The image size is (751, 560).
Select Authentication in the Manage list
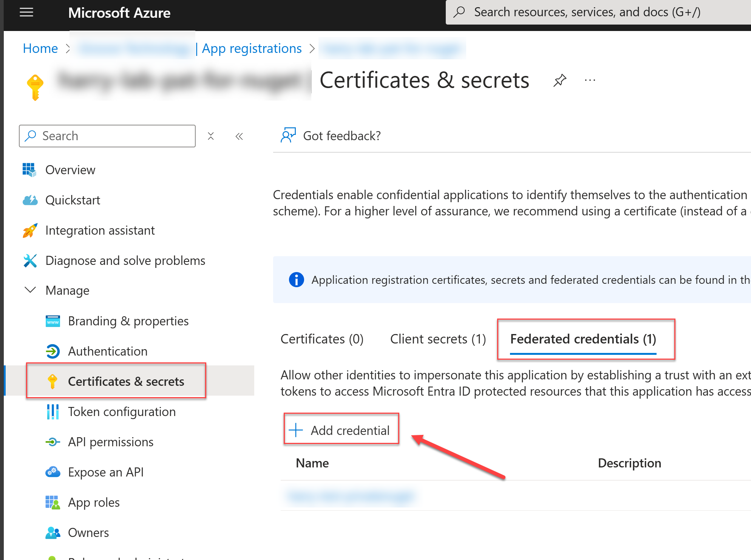tap(108, 351)
